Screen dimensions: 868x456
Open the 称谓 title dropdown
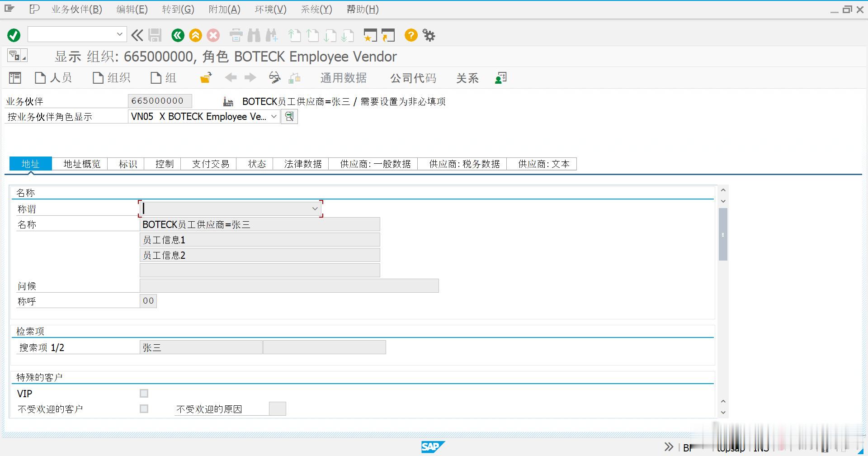click(x=315, y=209)
